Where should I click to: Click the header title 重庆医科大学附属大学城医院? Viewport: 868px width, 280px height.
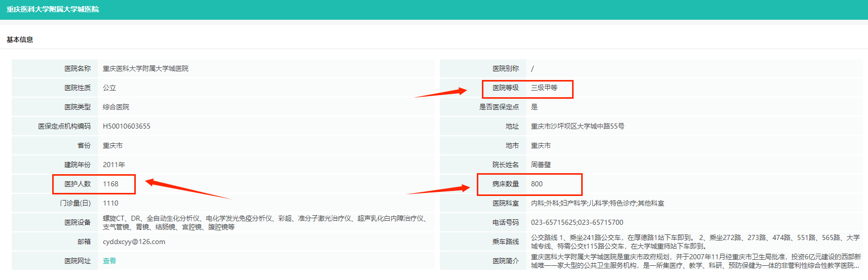pyautogui.click(x=53, y=9)
